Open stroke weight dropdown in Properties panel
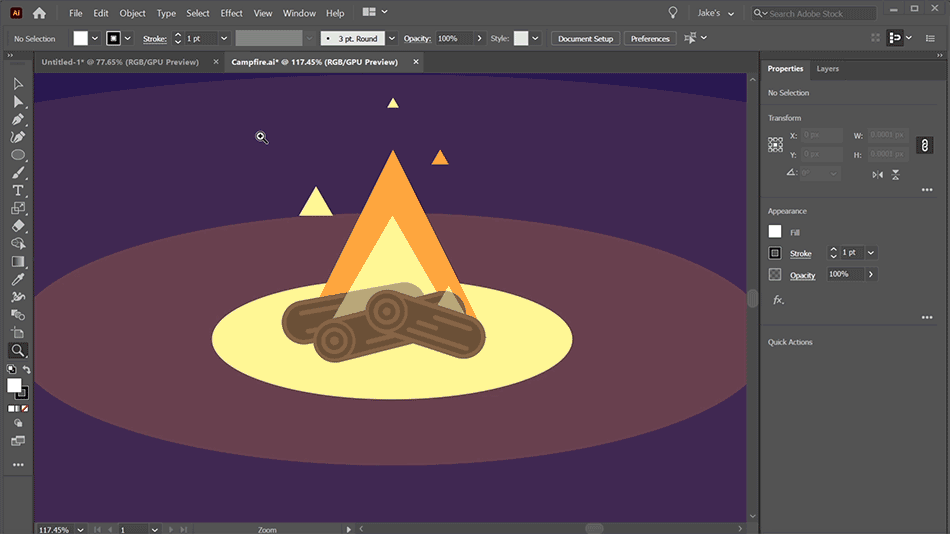This screenshot has height=534, width=950. click(871, 253)
